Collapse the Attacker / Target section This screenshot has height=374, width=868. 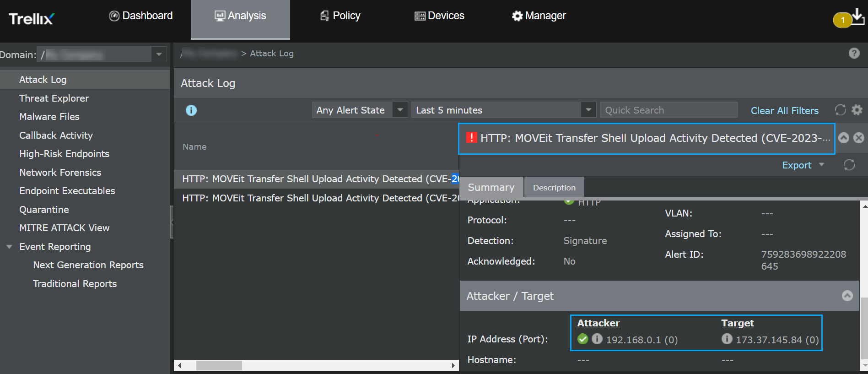coord(847,296)
